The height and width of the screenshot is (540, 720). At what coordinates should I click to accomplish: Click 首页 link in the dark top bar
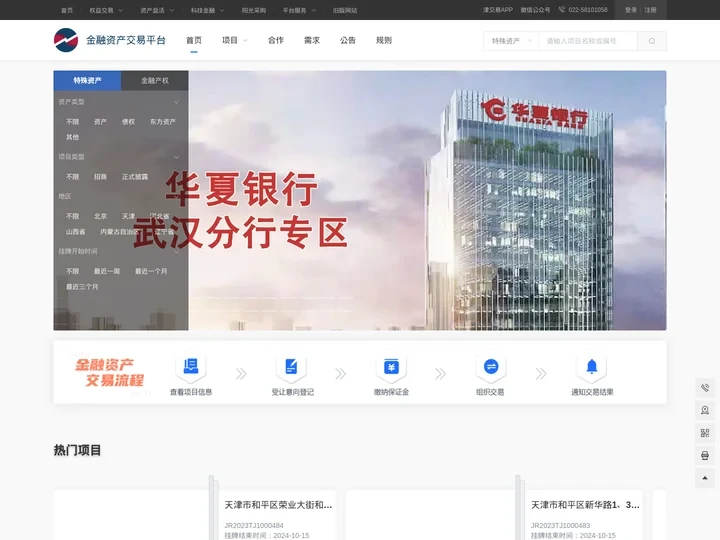[67, 10]
